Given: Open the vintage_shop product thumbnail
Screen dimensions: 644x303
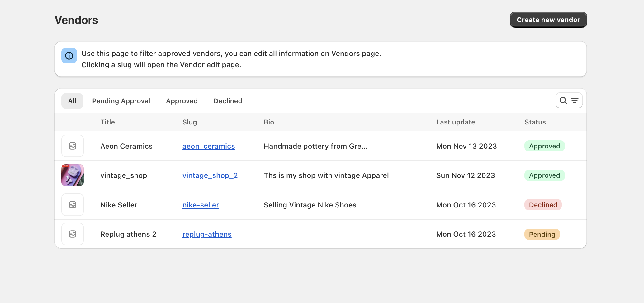Looking at the screenshot, I should pos(73,175).
